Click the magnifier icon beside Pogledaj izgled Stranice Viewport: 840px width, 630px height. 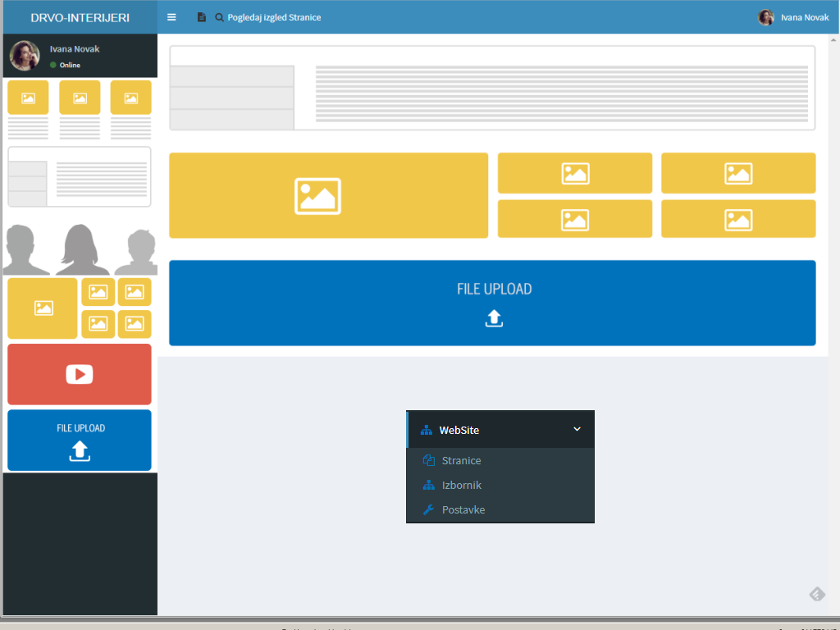(220, 17)
